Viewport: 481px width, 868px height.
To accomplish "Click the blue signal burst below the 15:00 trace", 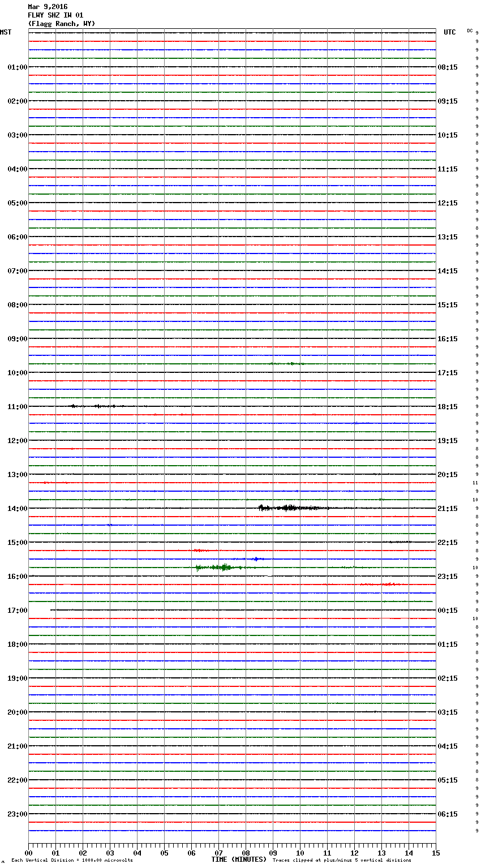I will point(256,558).
